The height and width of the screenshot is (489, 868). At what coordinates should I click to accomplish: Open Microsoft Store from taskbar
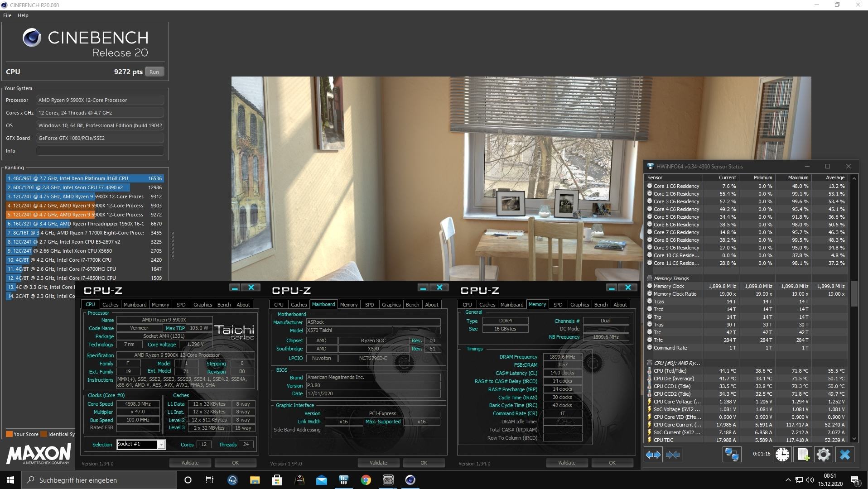(277, 480)
